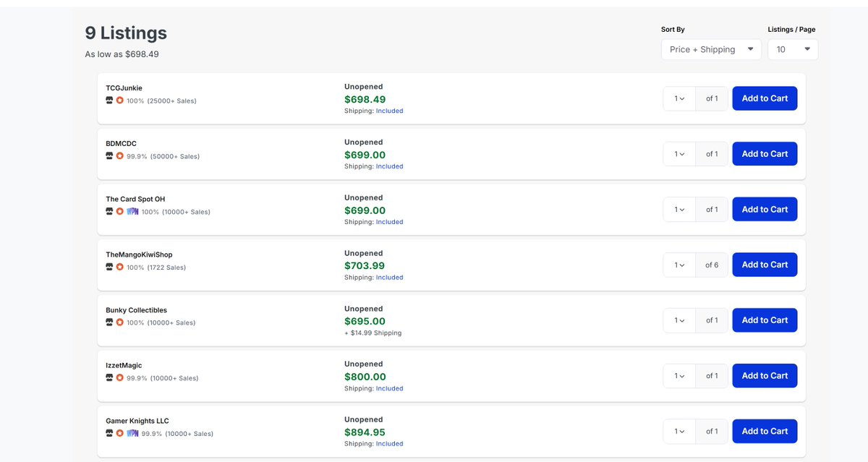This screenshot has height=462, width=868.
Task: Add BDMCDC $699.00 listing to cart
Action: pos(765,154)
